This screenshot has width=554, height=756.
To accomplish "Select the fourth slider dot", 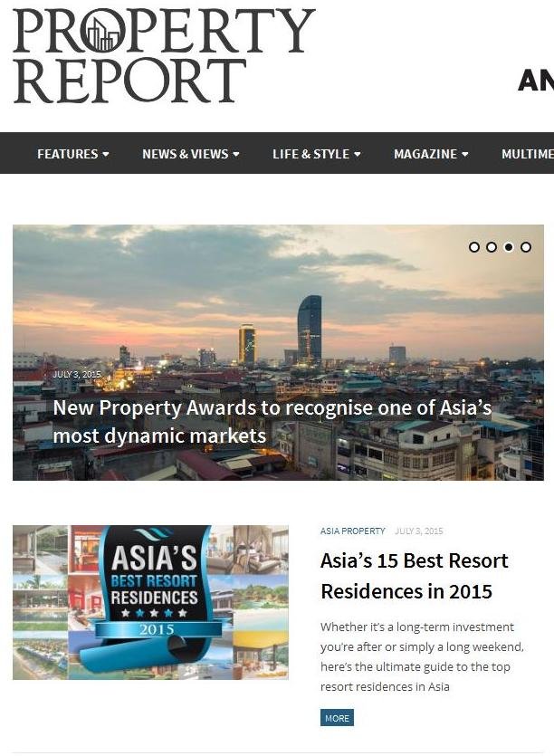I will pyautogui.click(x=526, y=247).
